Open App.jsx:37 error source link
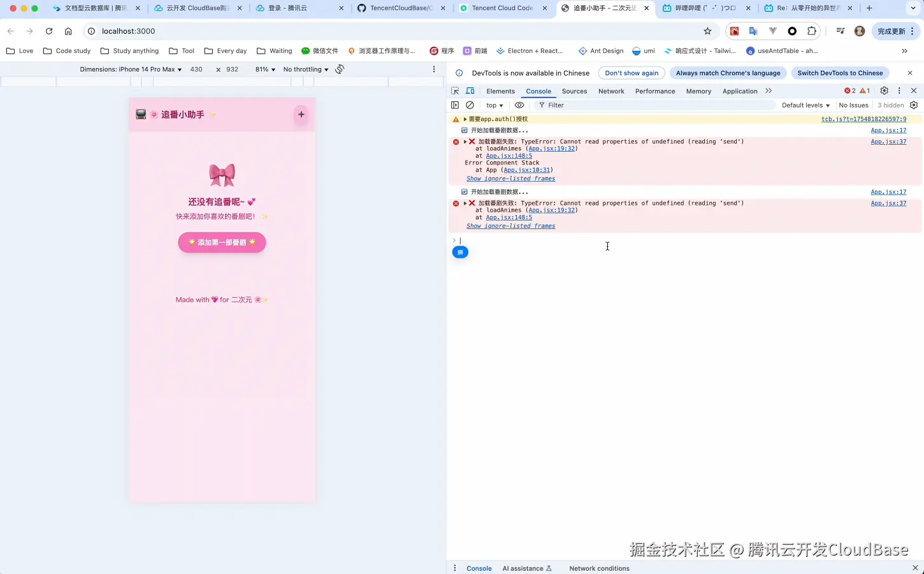The height and width of the screenshot is (574, 924). (x=888, y=142)
